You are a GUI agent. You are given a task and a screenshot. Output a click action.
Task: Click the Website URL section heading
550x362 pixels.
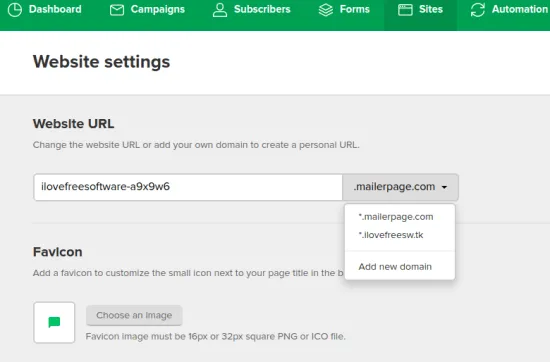[73, 124]
